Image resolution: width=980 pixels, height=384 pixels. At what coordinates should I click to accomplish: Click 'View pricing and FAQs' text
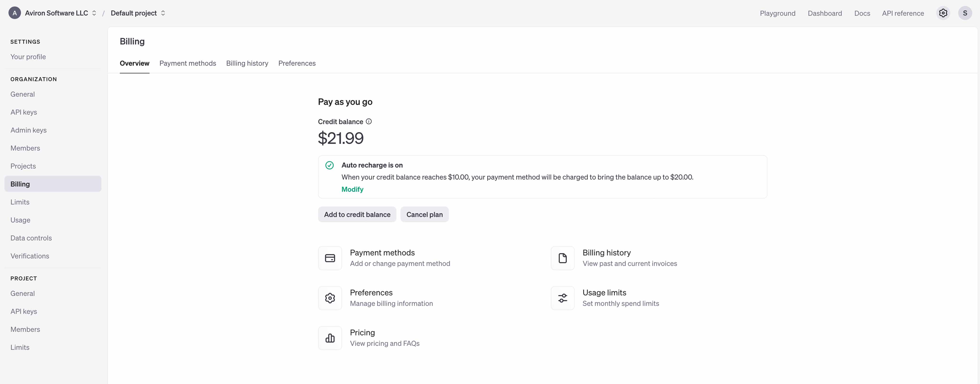(x=385, y=343)
